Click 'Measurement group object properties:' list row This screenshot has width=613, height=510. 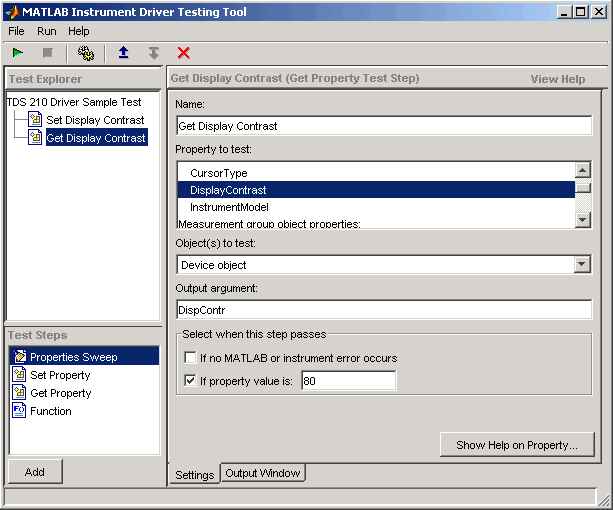point(376,224)
